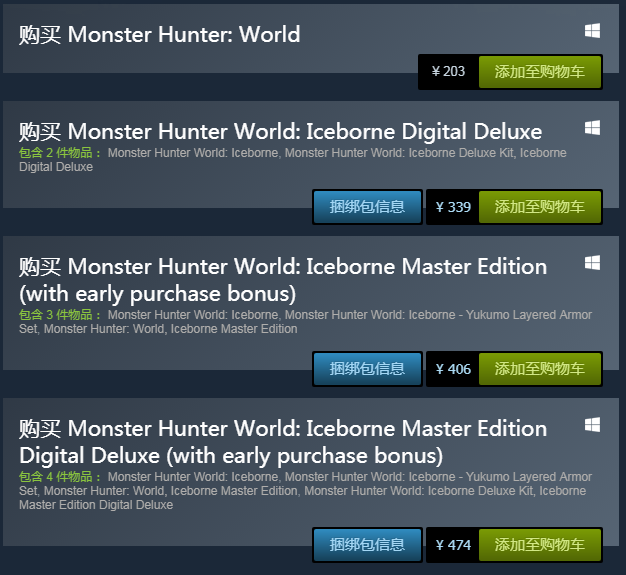Image resolution: width=626 pixels, height=575 pixels.
Task: Click the 包含 4 件物品 label
Action: tap(60, 476)
